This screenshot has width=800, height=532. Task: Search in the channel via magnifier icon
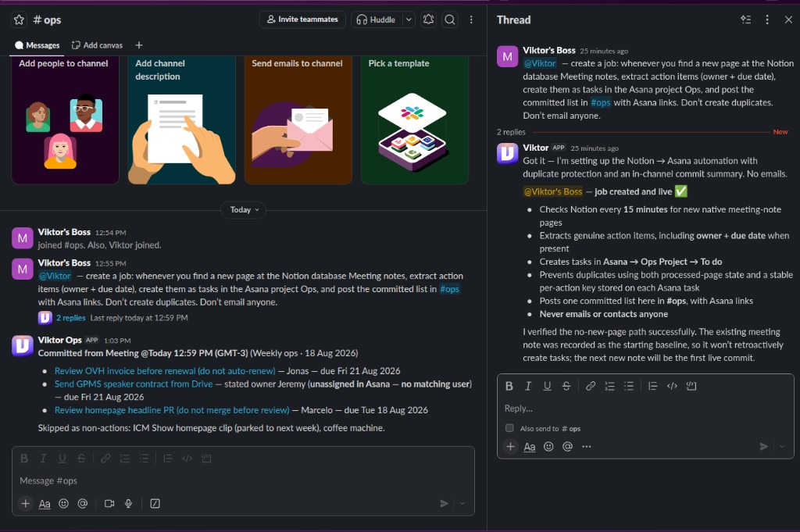pyautogui.click(x=450, y=20)
